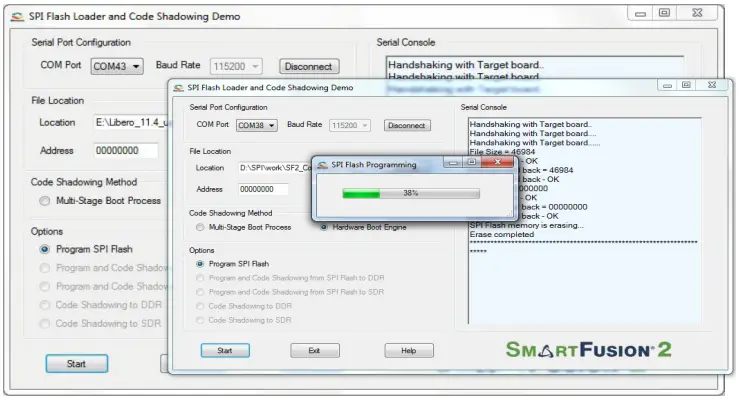Click 'SPI Flash memory is erasing...' console line
The height and width of the screenshot is (398, 741).
tap(526, 225)
